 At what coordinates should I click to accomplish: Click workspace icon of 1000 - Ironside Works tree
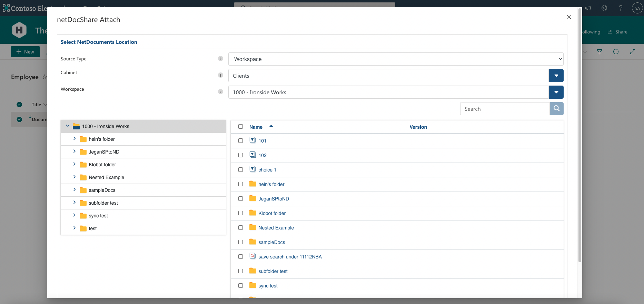tap(76, 126)
